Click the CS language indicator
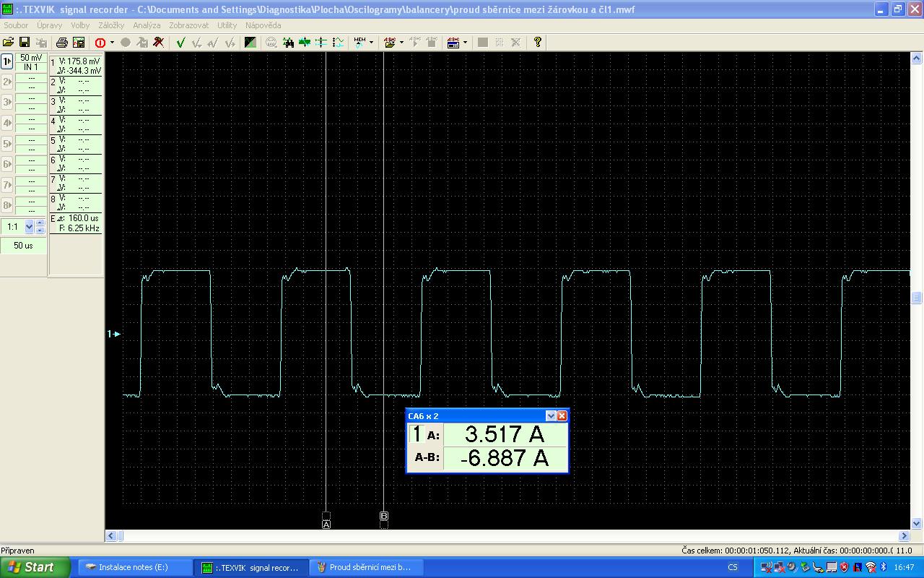924x578 pixels. tap(733, 567)
